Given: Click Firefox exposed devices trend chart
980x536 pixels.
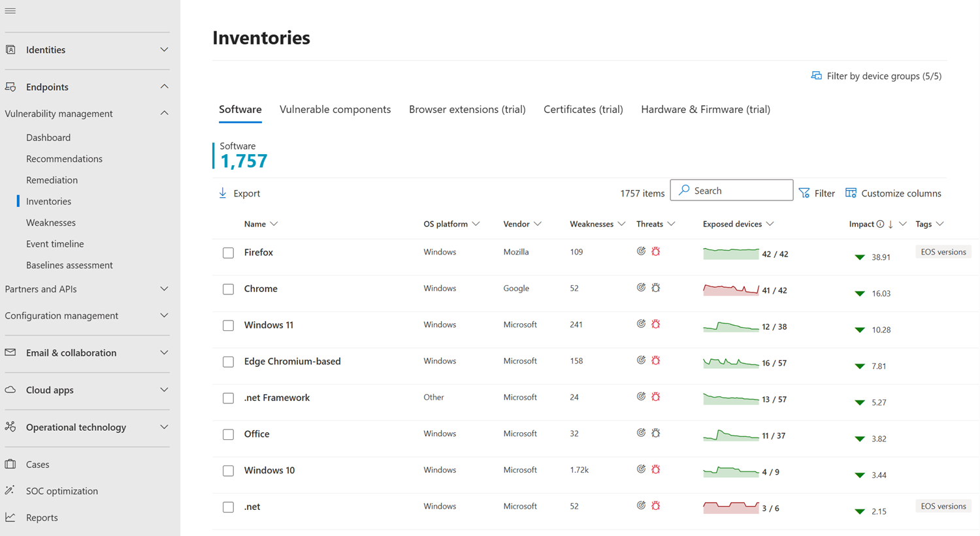Looking at the screenshot, I should click(x=731, y=253).
